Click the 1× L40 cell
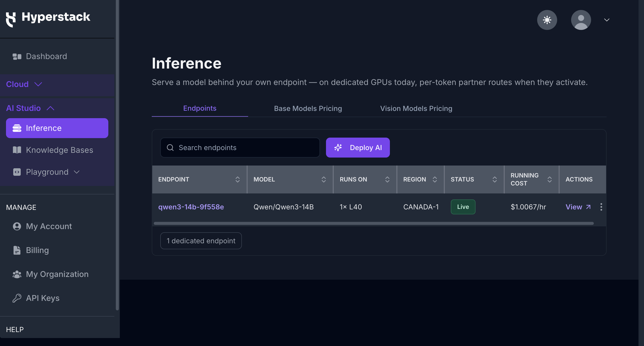Screen dimensions: 644x346 pyautogui.click(x=351, y=207)
